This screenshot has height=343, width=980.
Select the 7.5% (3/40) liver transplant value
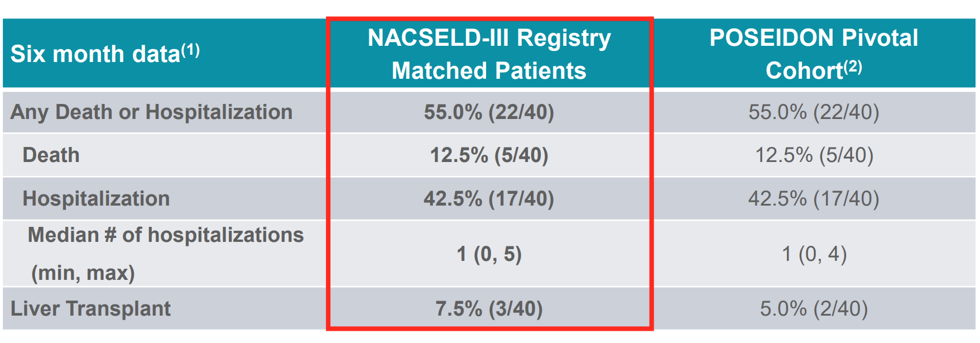pyautogui.click(x=489, y=309)
